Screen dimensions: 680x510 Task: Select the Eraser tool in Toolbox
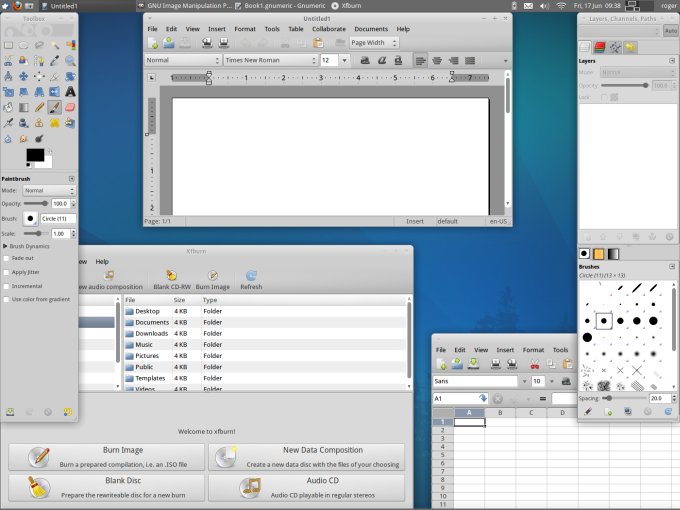(x=70, y=107)
